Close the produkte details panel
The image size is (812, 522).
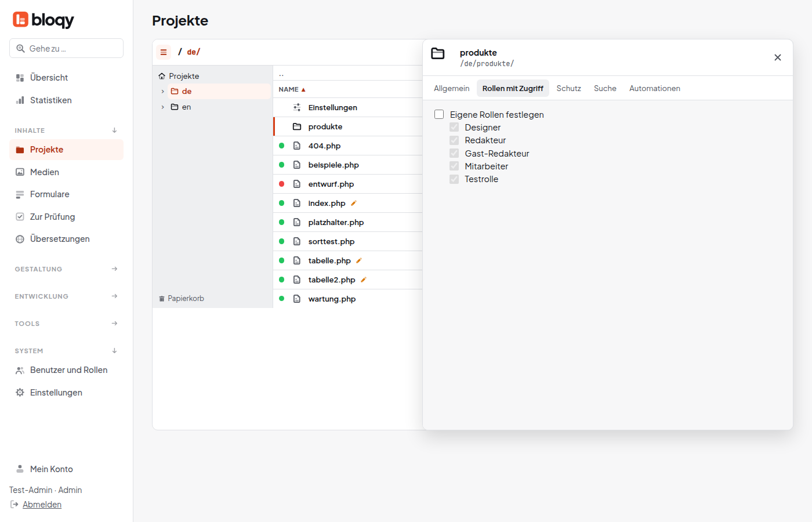point(778,57)
